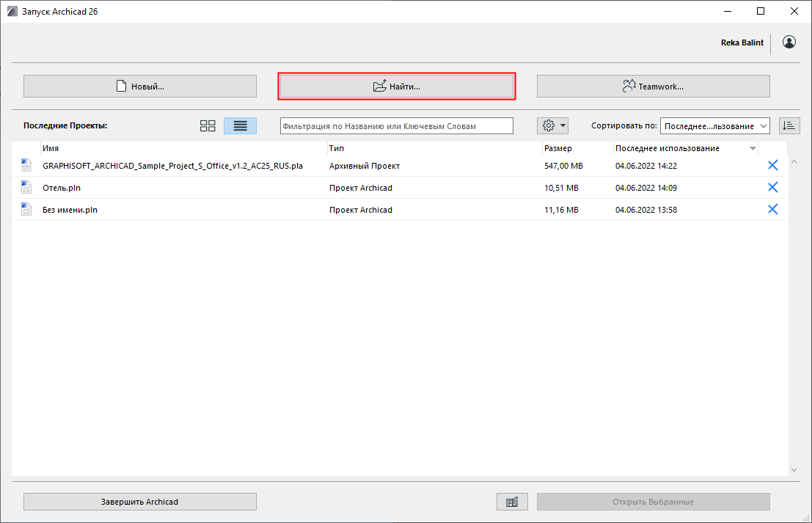Click the project info book icon button

512,502
